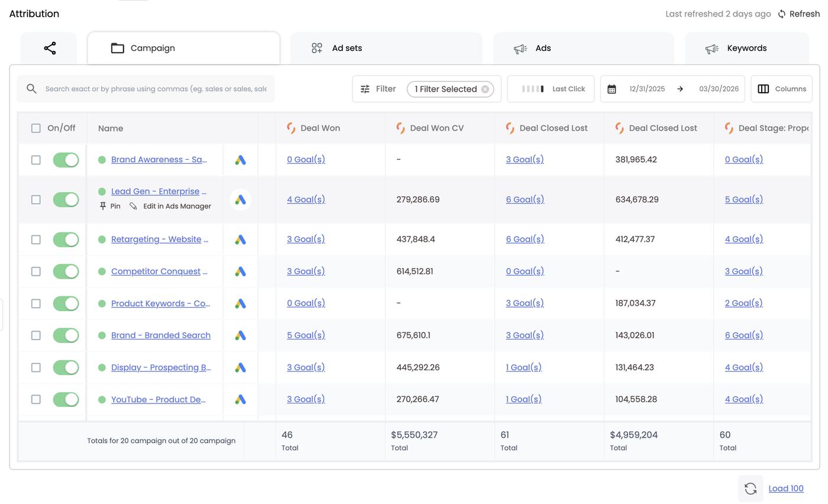
Task: Open the YouTube - Product De... campaign link
Action: pos(159,399)
